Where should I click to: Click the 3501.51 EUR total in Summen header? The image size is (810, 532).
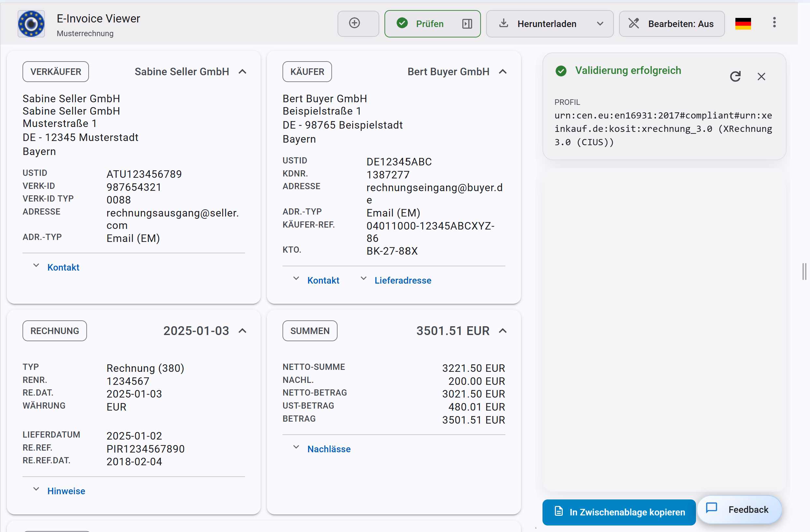click(453, 331)
